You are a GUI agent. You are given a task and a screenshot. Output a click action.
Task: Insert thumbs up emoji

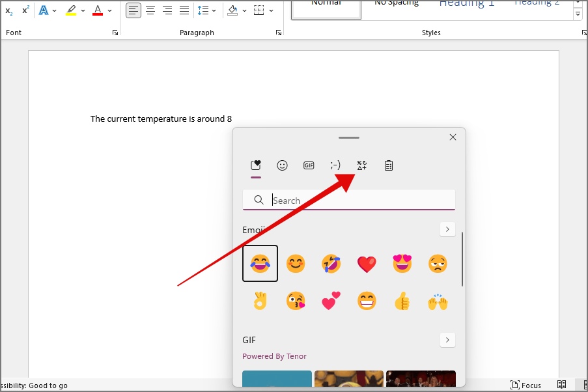tap(402, 301)
